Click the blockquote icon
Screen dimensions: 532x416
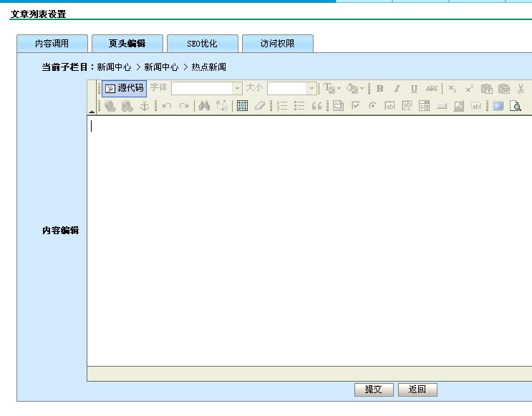click(316, 106)
